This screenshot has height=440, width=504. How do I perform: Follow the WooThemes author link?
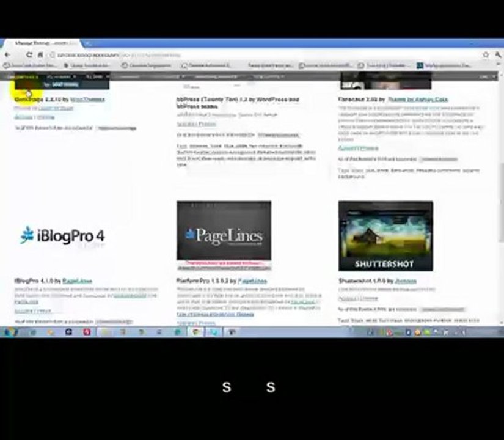click(87, 100)
